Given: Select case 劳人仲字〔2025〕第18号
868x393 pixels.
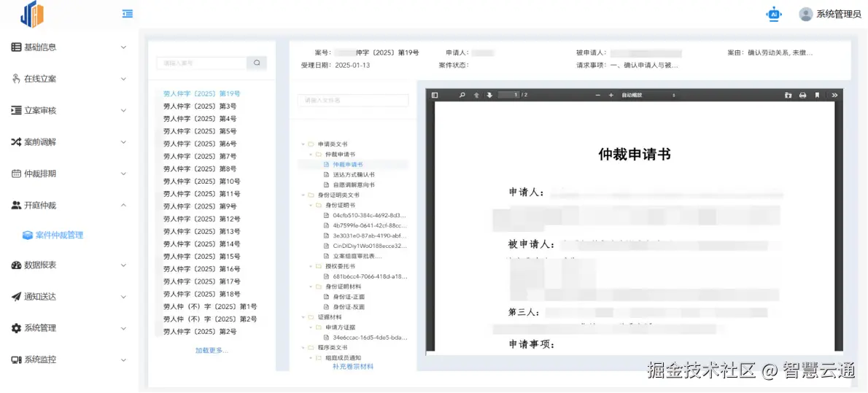Looking at the screenshot, I should tap(201, 294).
